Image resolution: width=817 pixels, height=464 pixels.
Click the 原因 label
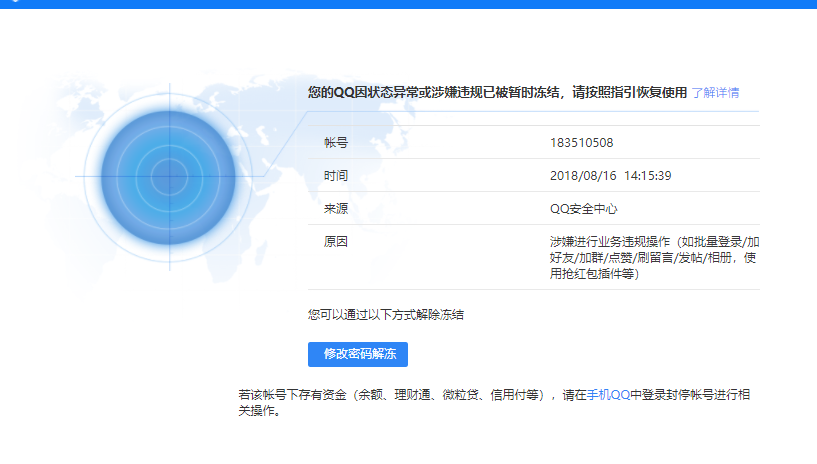[x=336, y=242]
